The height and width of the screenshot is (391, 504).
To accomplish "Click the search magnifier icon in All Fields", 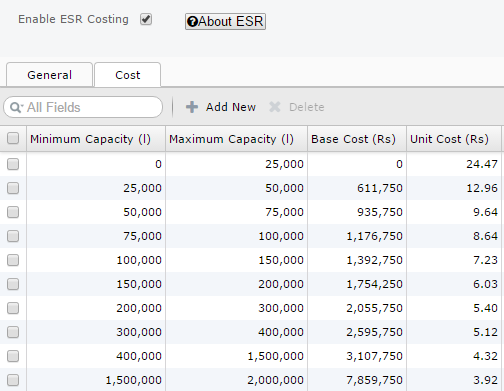I will click(x=16, y=107).
